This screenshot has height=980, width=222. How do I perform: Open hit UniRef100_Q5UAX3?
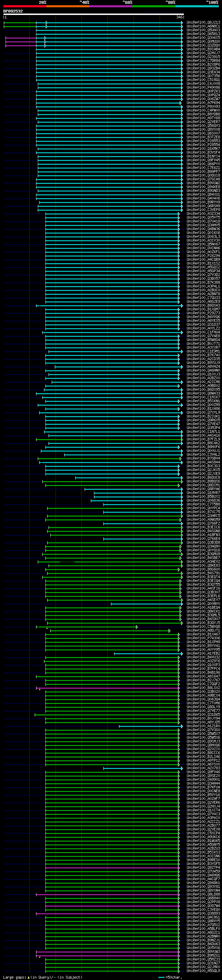tap(203, 30)
